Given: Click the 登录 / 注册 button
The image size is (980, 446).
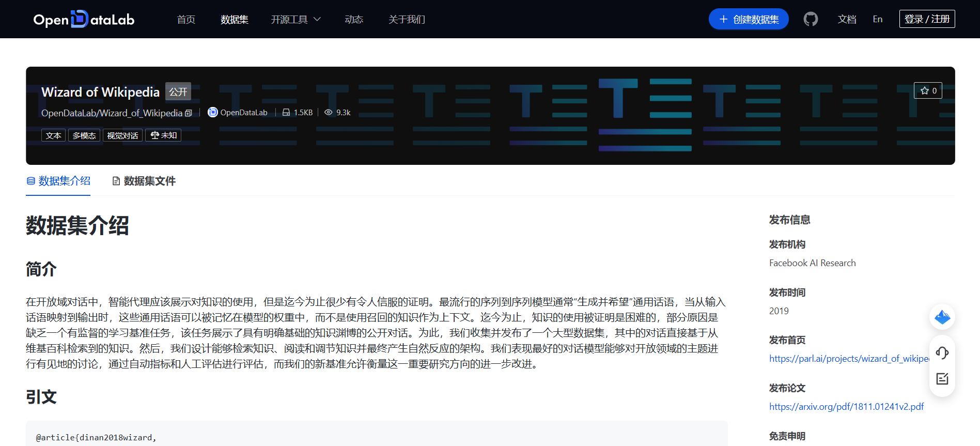Looking at the screenshot, I should 927,19.
